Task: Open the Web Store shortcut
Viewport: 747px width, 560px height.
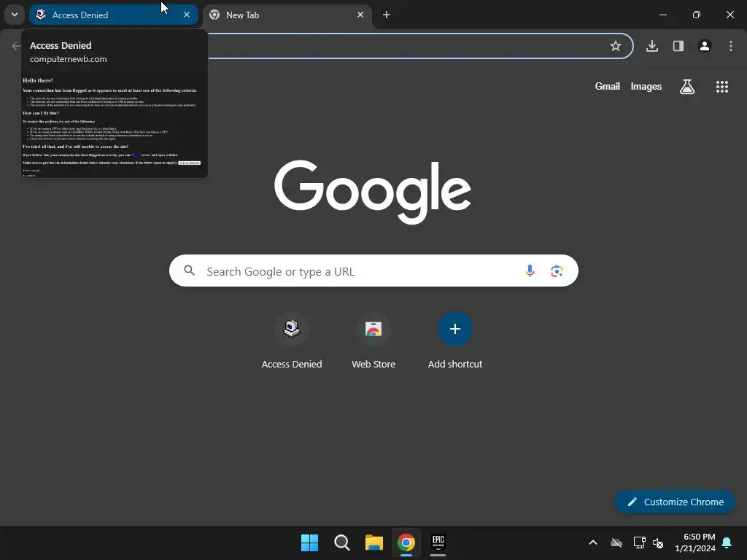Action: 373,341
